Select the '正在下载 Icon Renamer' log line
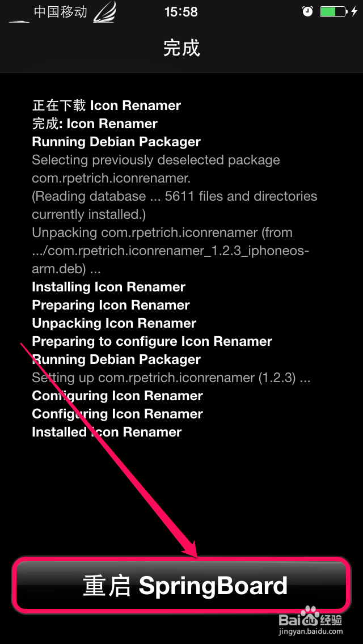The height and width of the screenshot is (644, 363). pyautogui.click(x=107, y=105)
